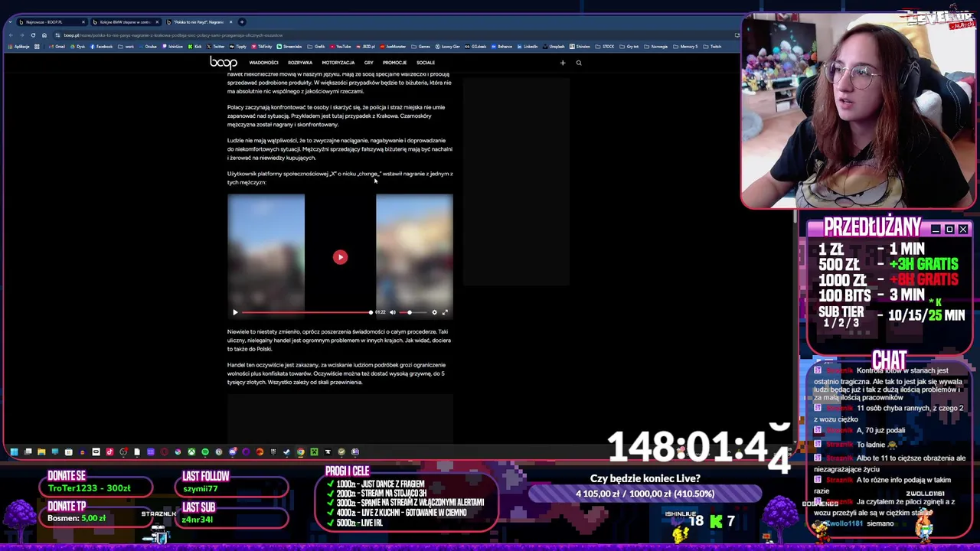The image size is (980, 551).
Task: Enter fullscreen on the video player
Action: [x=445, y=312]
